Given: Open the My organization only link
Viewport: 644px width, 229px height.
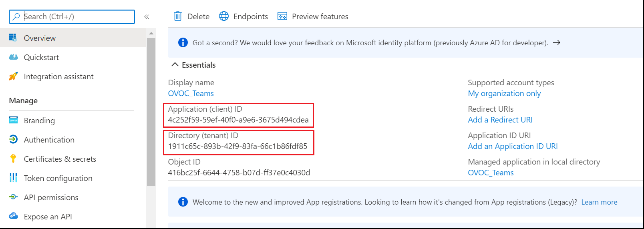Looking at the screenshot, I should pos(504,93).
